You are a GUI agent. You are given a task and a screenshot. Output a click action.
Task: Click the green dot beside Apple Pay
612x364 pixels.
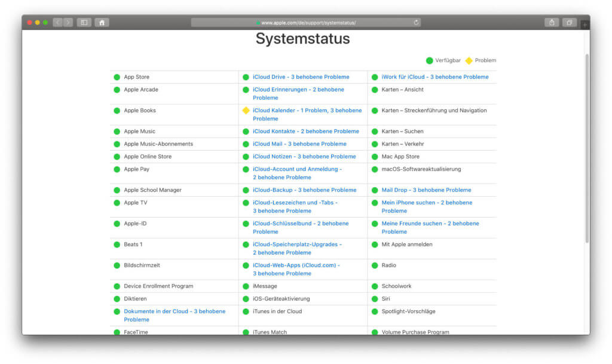pyautogui.click(x=117, y=169)
